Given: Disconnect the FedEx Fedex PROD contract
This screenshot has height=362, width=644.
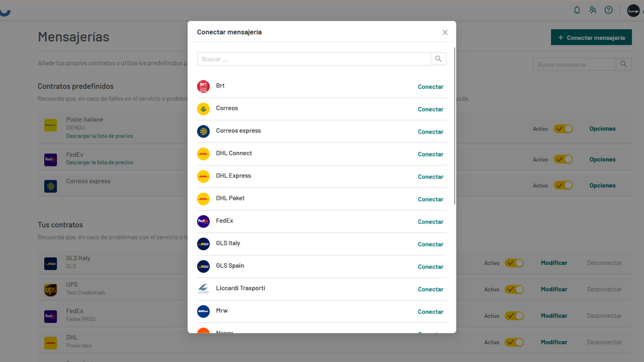Looking at the screenshot, I should [x=604, y=316].
